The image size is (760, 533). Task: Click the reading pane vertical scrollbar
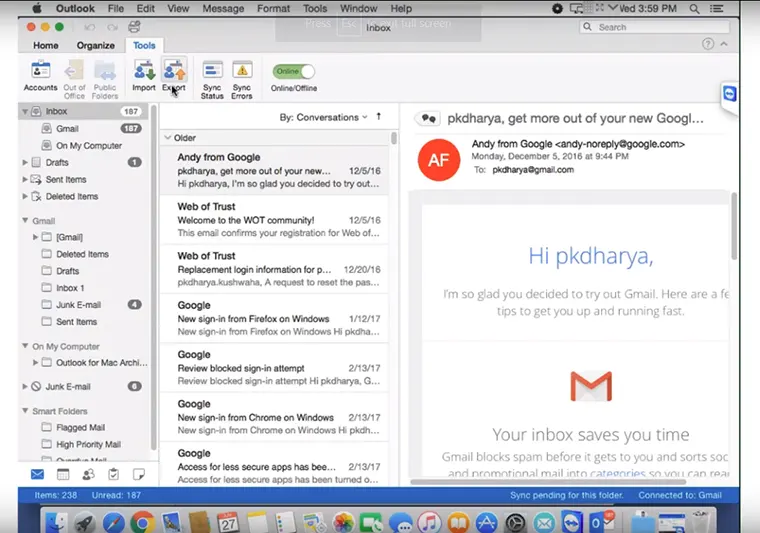click(x=734, y=225)
